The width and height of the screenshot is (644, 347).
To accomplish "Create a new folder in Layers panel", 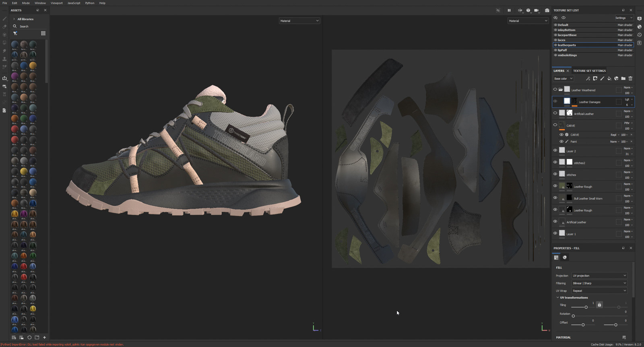I will tap(623, 79).
